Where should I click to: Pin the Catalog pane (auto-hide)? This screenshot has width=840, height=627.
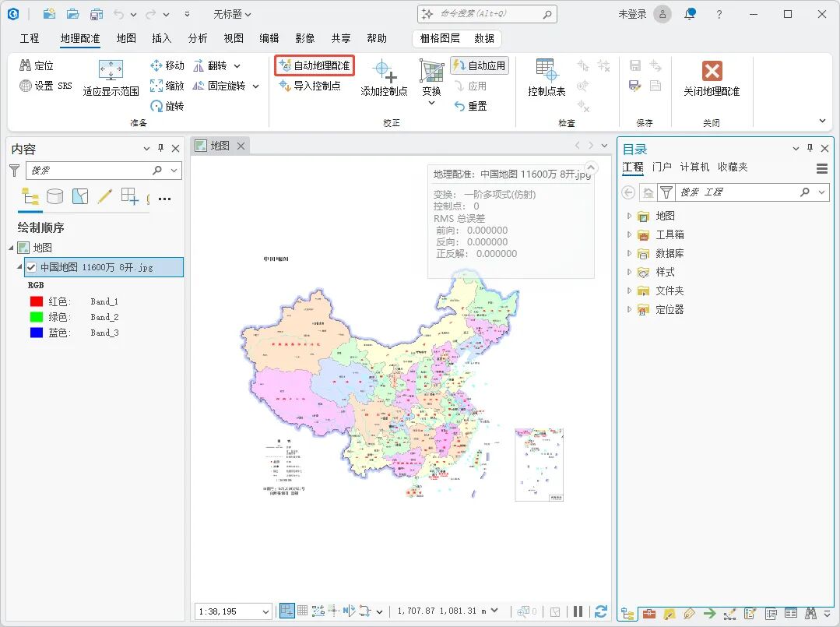click(x=810, y=149)
